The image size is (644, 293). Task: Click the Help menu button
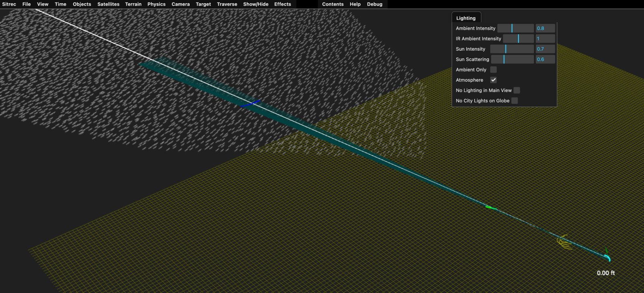click(355, 4)
